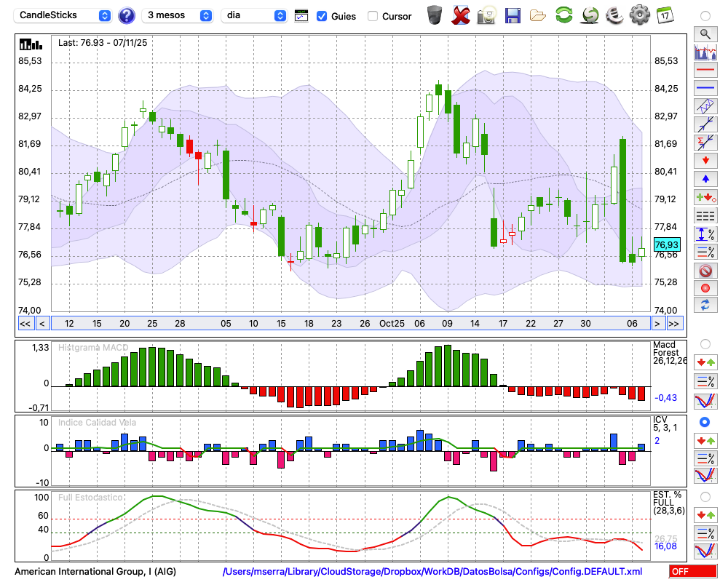The height and width of the screenshot is (582, 728).
Task: Click the red OFF button
Action: coord(692,572)
